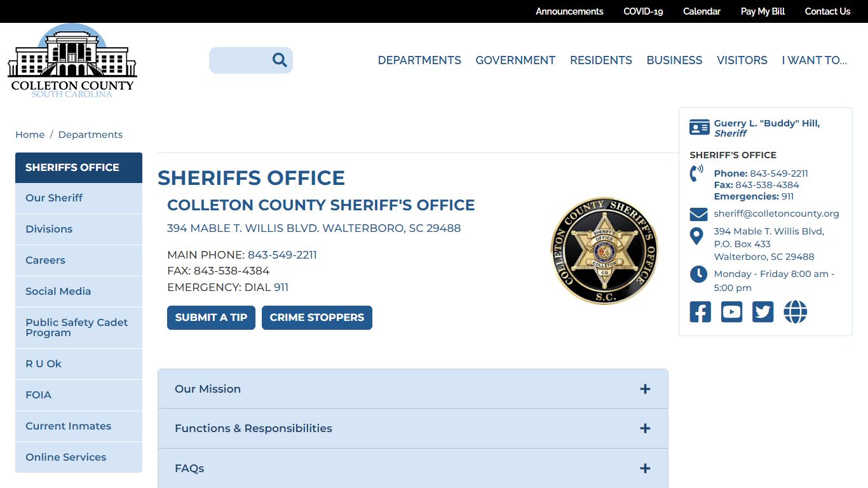Viewport: 868px width, 488px height.
Task: Click the ID card icon beside Sheriff name
Action: [x=699, y=128]
